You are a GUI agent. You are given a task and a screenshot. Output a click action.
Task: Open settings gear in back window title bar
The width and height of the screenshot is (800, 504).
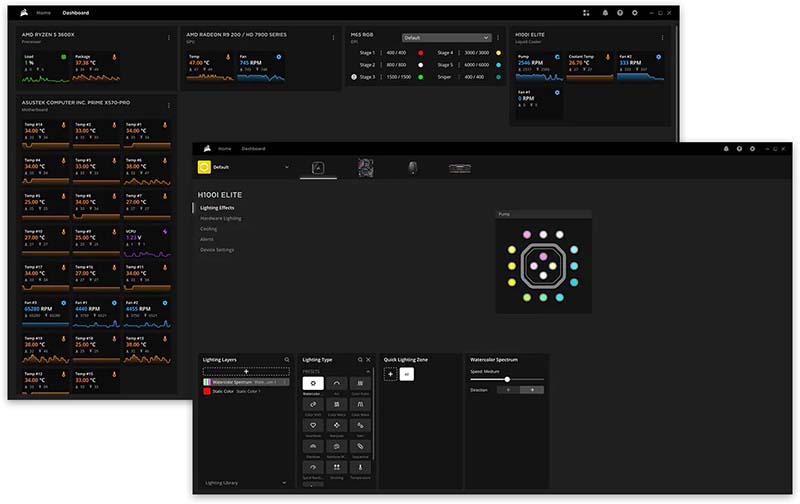[635, 13]
